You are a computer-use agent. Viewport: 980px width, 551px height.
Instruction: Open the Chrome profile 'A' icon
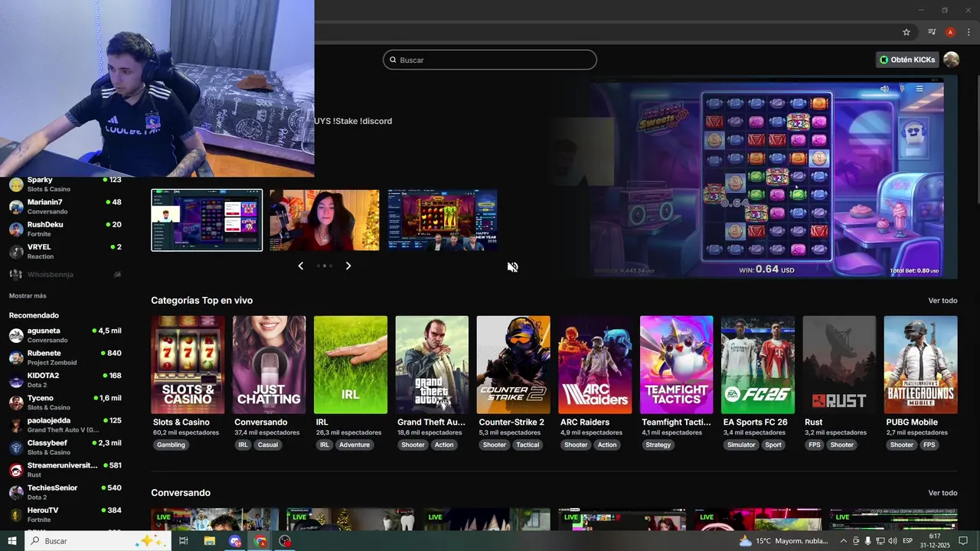[950, 32]
